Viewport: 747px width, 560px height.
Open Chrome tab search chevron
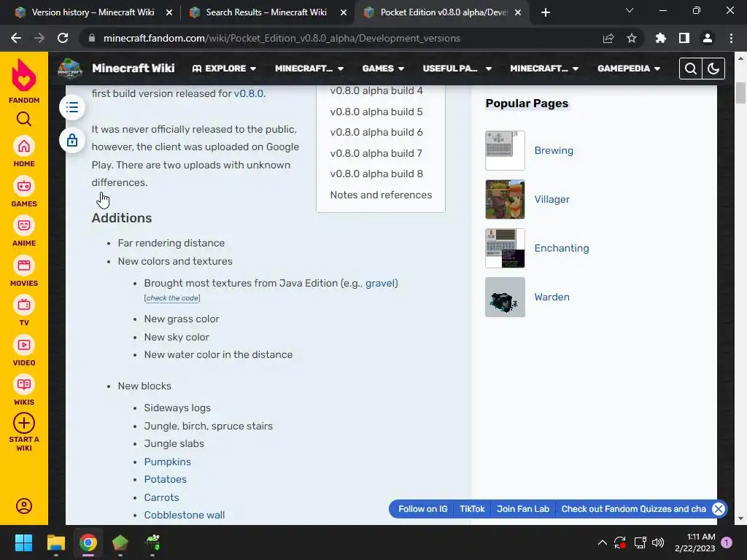(x=630, y=10)
